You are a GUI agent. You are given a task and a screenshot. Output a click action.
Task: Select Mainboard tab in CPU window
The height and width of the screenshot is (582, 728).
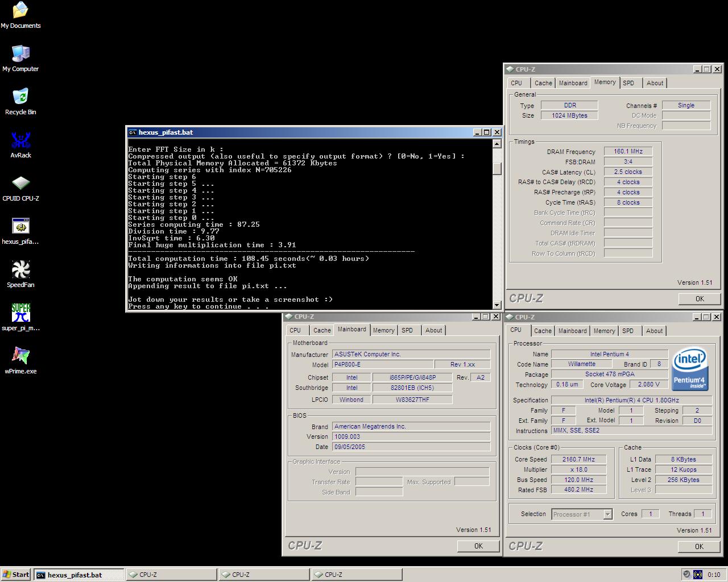coord(572,331)
